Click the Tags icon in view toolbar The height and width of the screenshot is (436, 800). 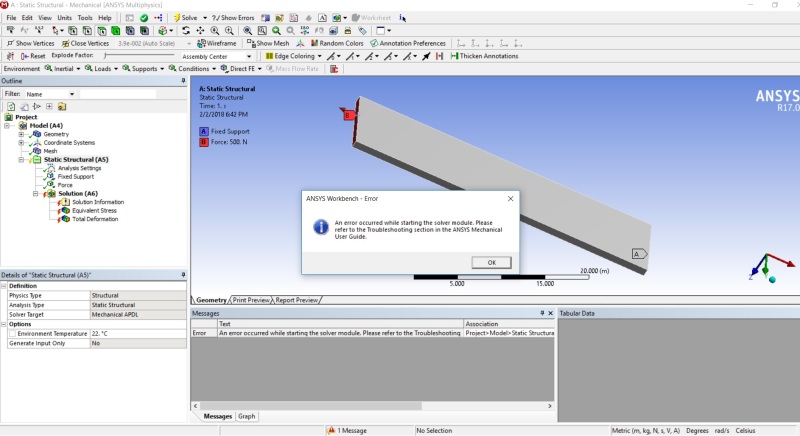point(362,31)
